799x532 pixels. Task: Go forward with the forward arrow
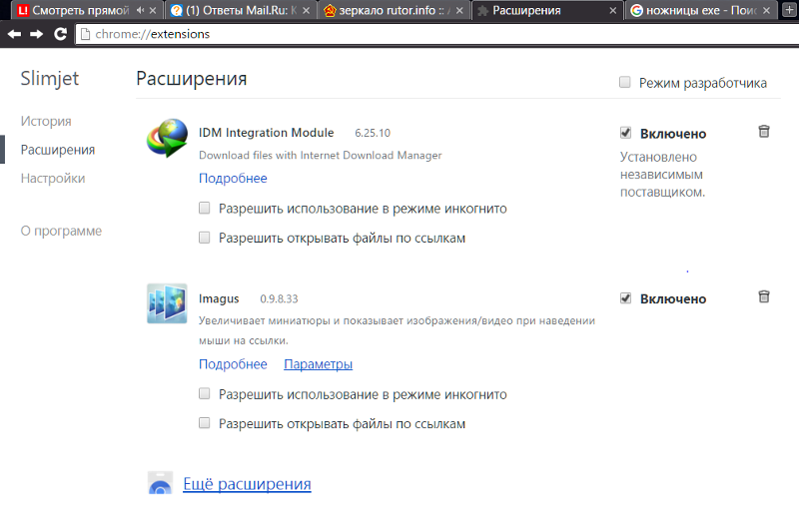pos(36,34)
